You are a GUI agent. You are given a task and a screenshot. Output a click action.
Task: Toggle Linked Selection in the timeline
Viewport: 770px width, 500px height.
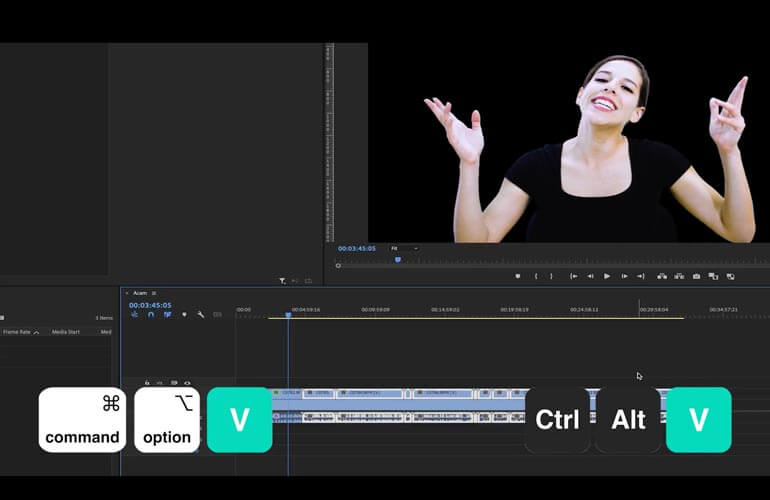(167, 314)
